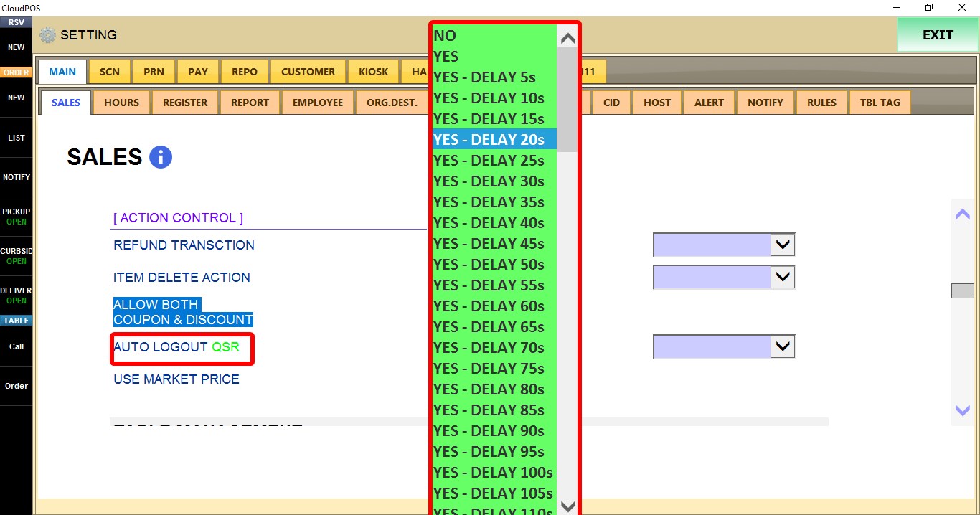Select YES - DELAY 105s option
The width and height of the screenshot is (980, 515).
[x=494, y=493]
